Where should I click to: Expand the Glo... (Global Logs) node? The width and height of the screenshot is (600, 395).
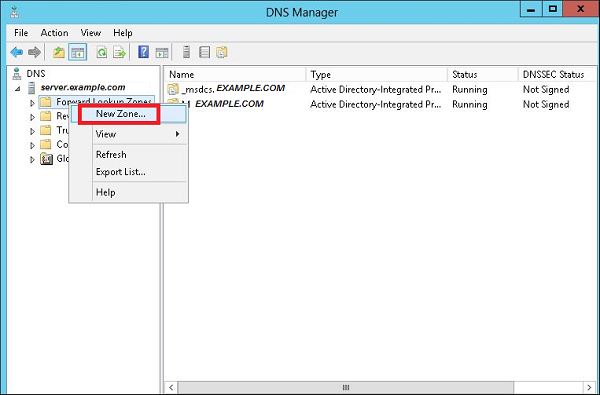(33, 159)
